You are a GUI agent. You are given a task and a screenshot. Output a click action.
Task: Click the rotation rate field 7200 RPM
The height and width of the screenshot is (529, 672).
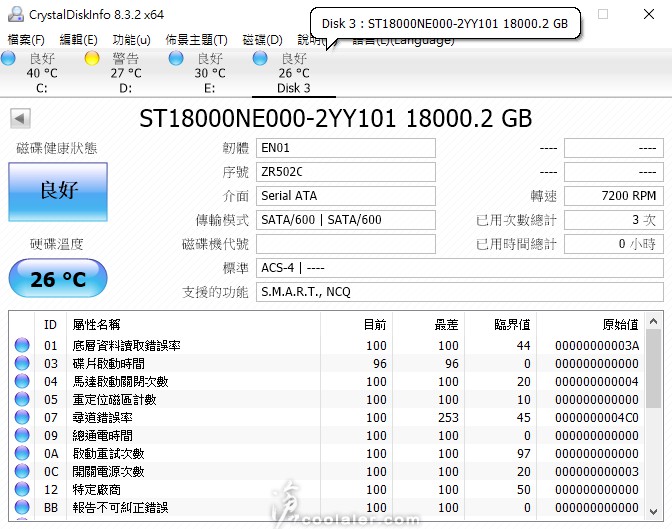tap(614, 196)
